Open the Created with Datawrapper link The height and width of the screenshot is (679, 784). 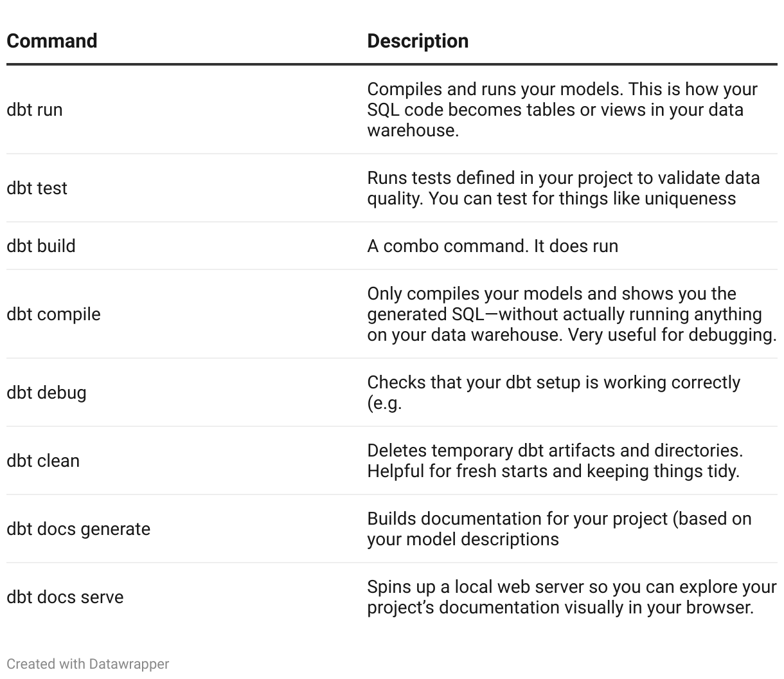point(88,664)
